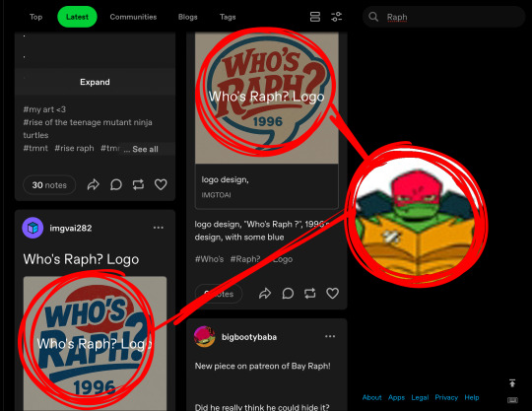Open the Blogs tab

[187, 17]
